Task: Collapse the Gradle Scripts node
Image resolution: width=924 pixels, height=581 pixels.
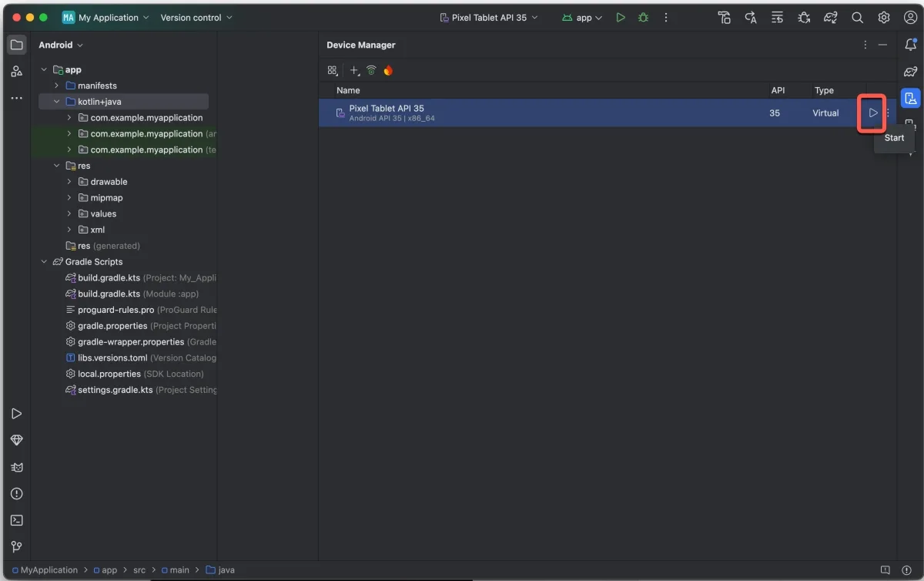Action: [44, 262]
